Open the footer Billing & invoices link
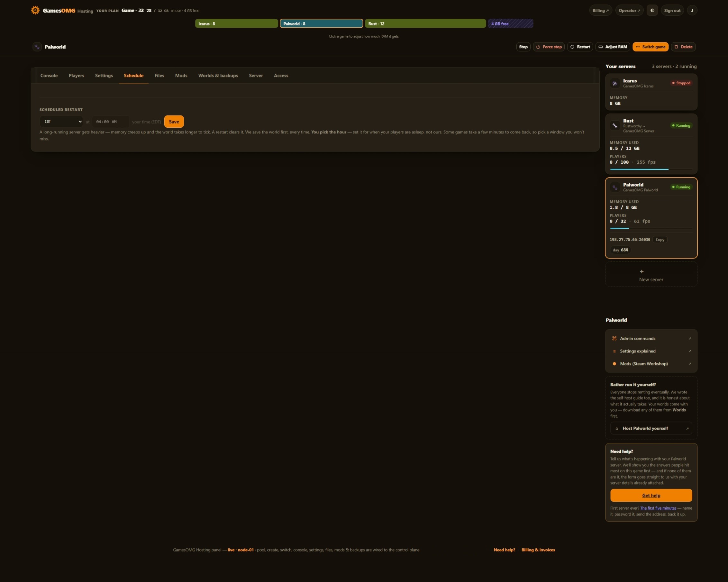 [538, 550]
